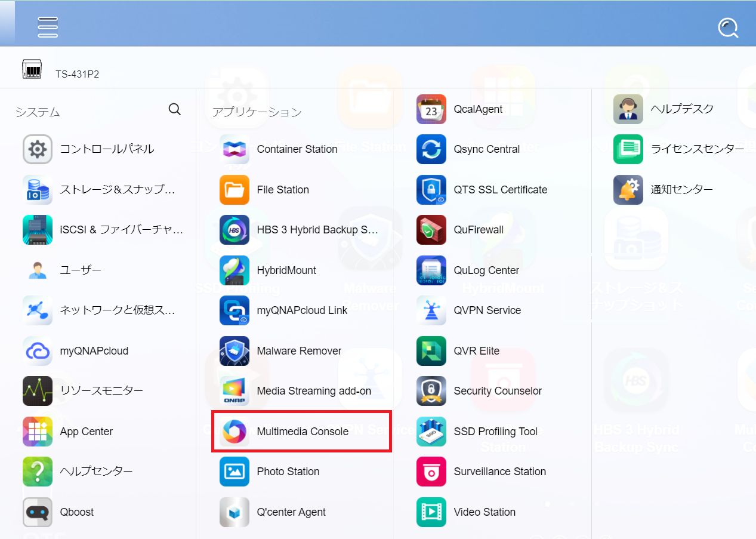Click the TS-431P2 NAS device icon
Image resolution: width=756 pixels, height=539 pixels.
[x=32, y=69]
